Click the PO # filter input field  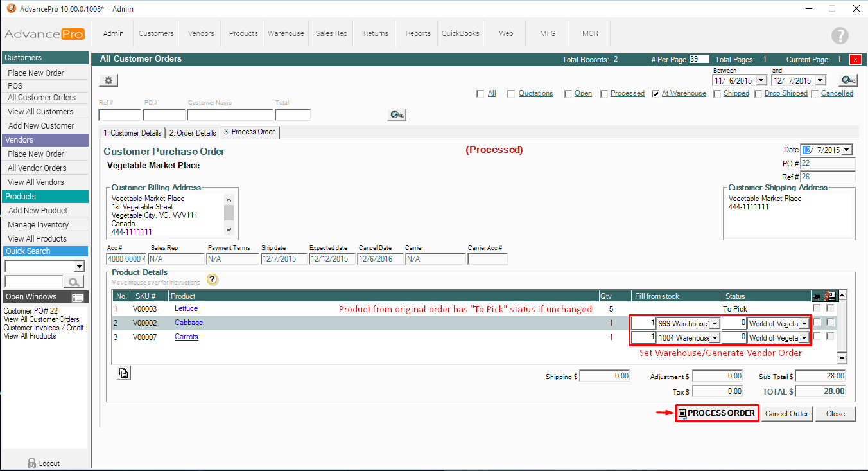(164, 115)
